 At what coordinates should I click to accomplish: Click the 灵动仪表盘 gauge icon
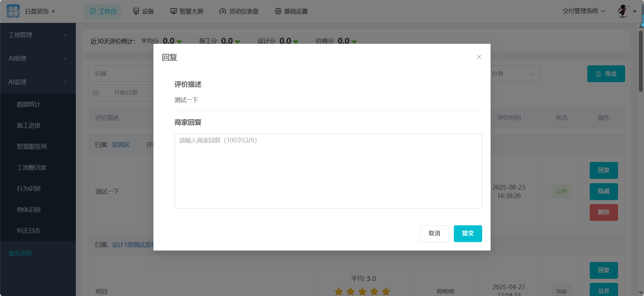(x=223, y=11)
